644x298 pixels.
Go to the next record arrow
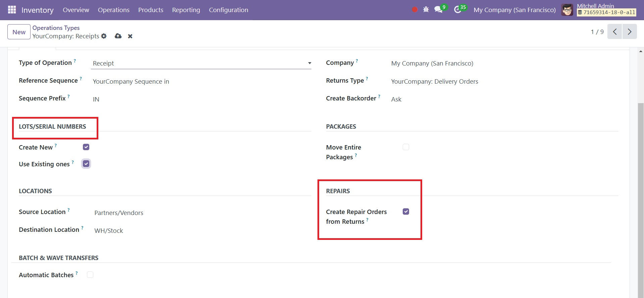coord(630,32)
